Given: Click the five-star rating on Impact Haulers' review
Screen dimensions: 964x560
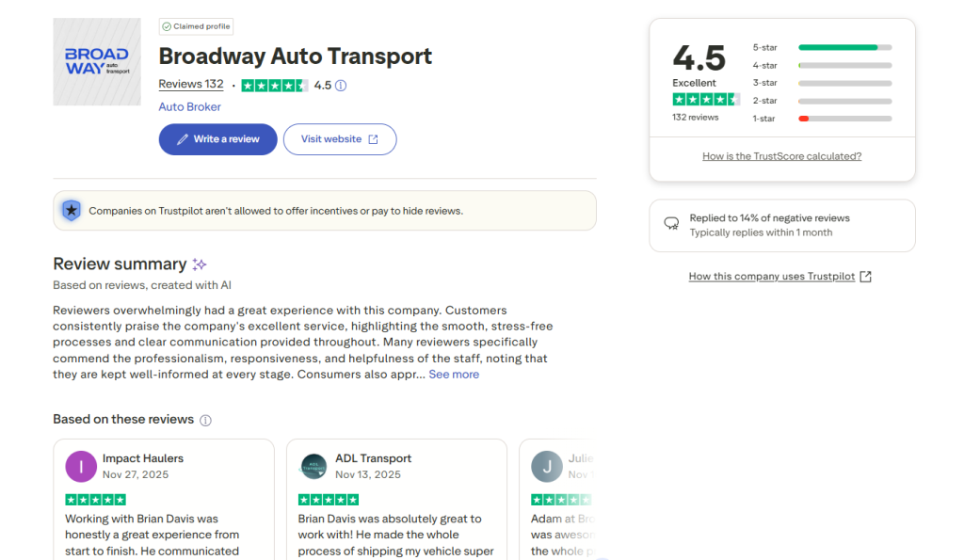Looking at the screenshot, I should click(95, 499).
